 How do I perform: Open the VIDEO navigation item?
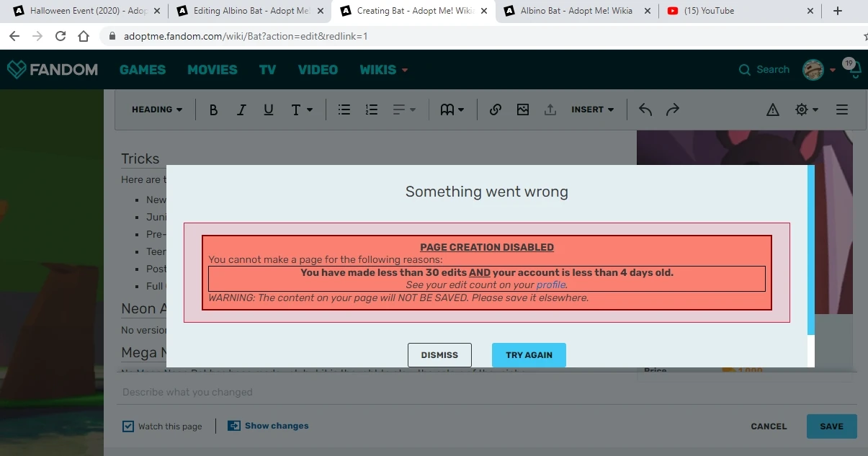point(318,70)
